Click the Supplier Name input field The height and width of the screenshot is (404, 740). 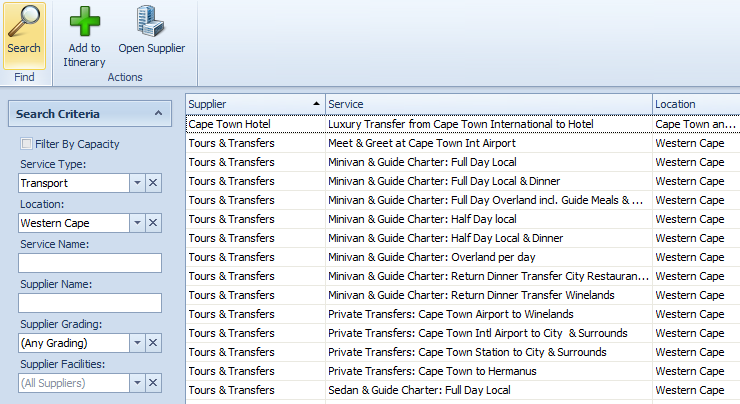coord(90,303)
